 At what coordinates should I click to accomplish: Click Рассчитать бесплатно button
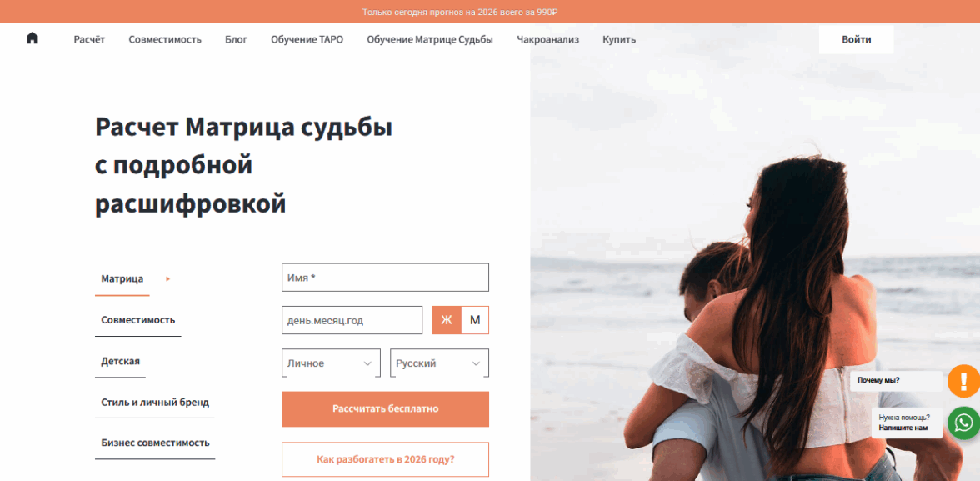[386, 409]
